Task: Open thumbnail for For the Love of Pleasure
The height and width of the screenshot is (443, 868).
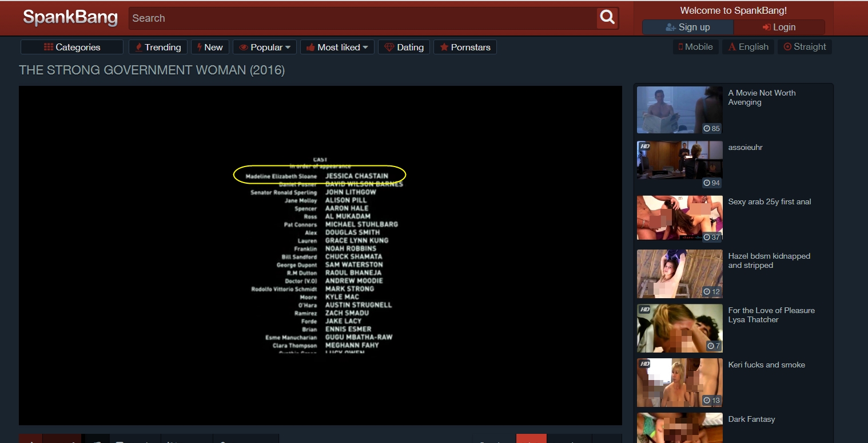Action: point(680,328)
